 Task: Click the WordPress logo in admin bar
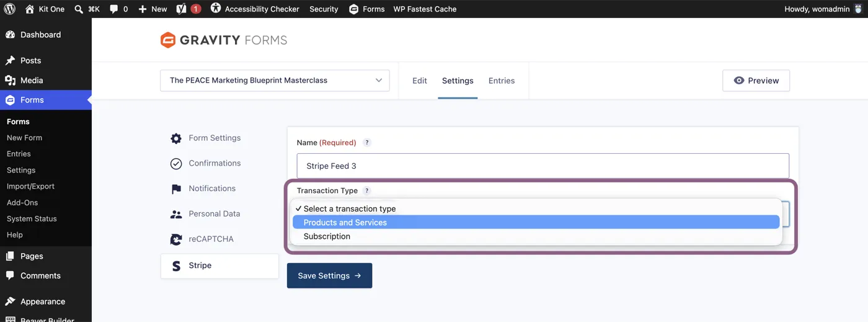click(x=9, y=9)
